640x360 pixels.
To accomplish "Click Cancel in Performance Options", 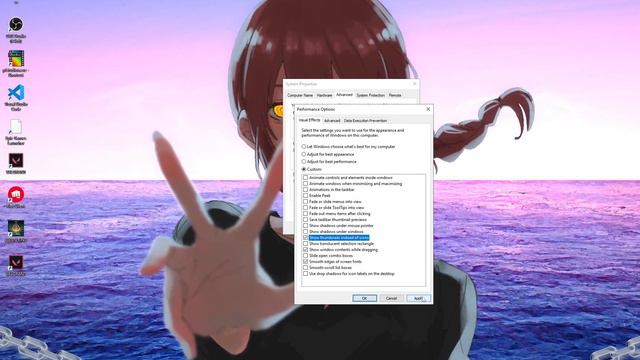I will [391, 298].
